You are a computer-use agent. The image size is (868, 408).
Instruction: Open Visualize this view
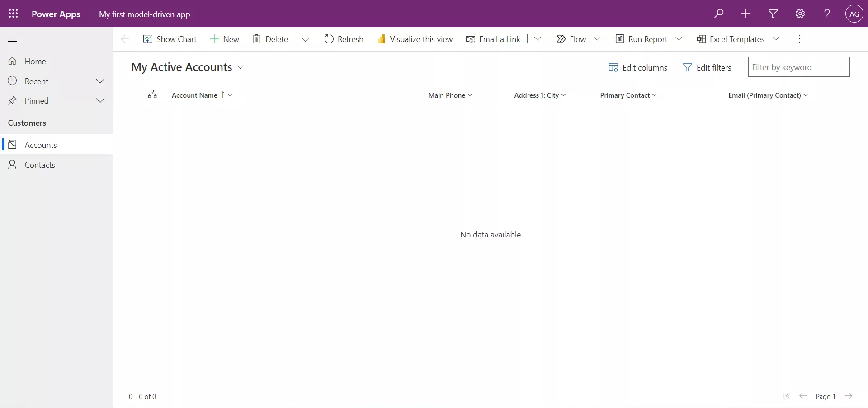click(415, 39)
